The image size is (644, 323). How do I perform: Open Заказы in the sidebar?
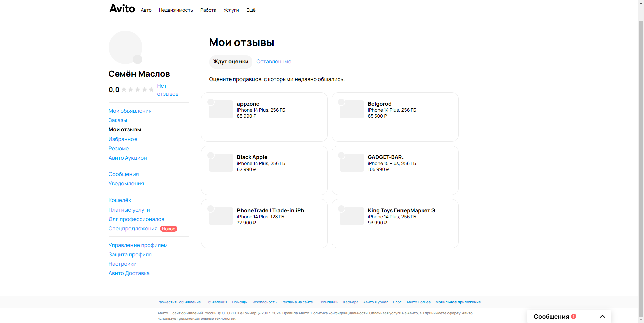coord(118,120)
